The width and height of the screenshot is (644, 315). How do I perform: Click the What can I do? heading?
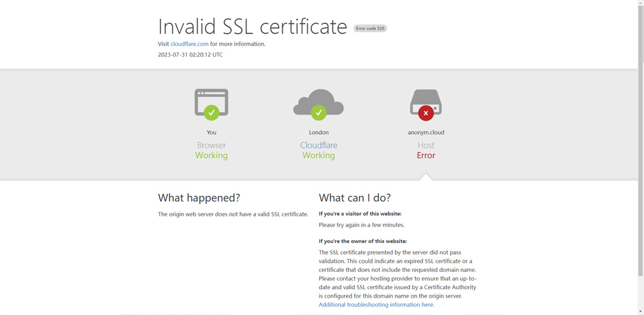[355, 198]
